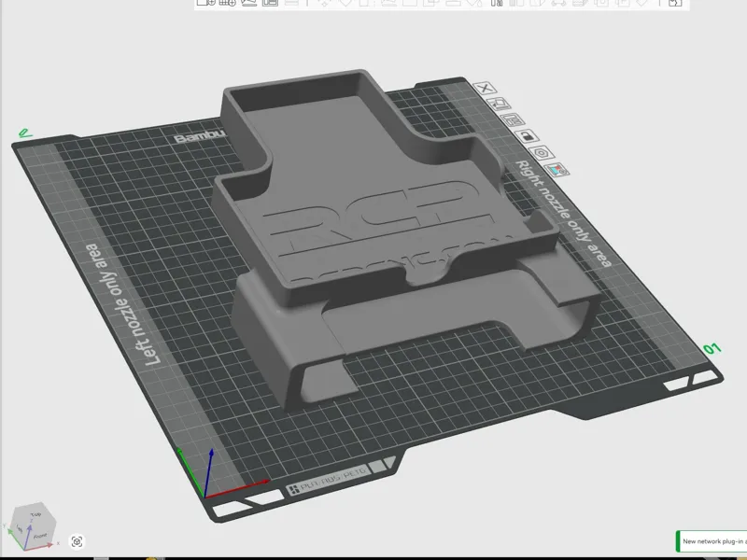Image resolution: width=747 pixels, height=560 pixels.
Task: Click the Add plate grid icon in top toolbar
Action: coord(227,3)
